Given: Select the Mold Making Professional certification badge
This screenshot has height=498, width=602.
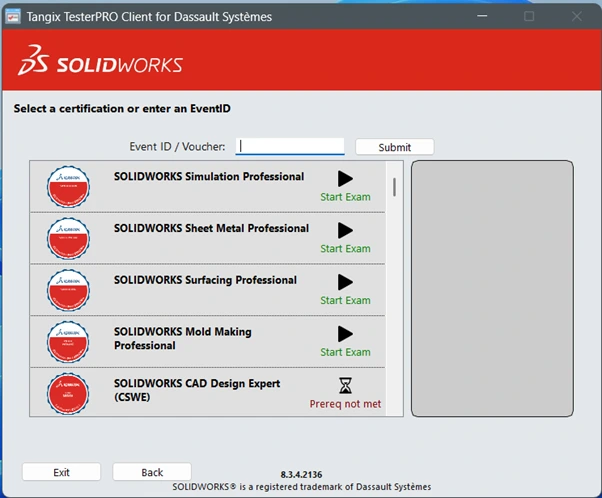Looking at the screenshot, I should tap(75, 342).
